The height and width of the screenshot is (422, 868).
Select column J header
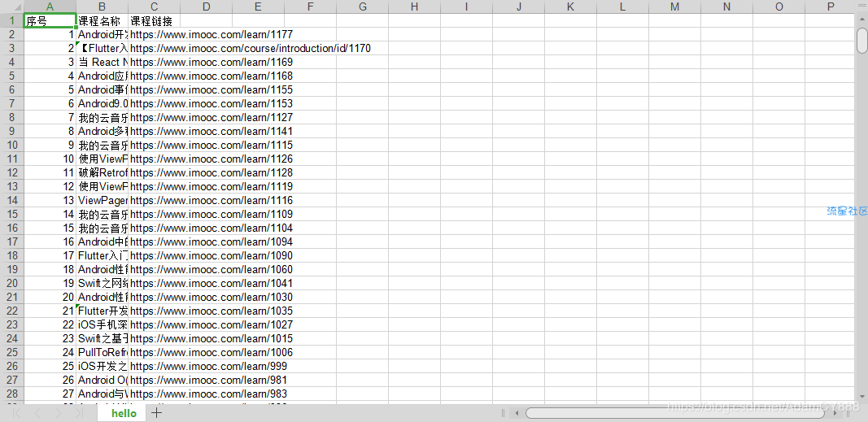(518, 7)
